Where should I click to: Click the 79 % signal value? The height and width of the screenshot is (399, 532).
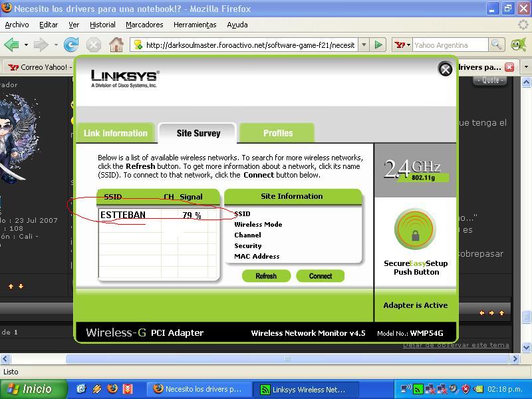coord(192,215)
